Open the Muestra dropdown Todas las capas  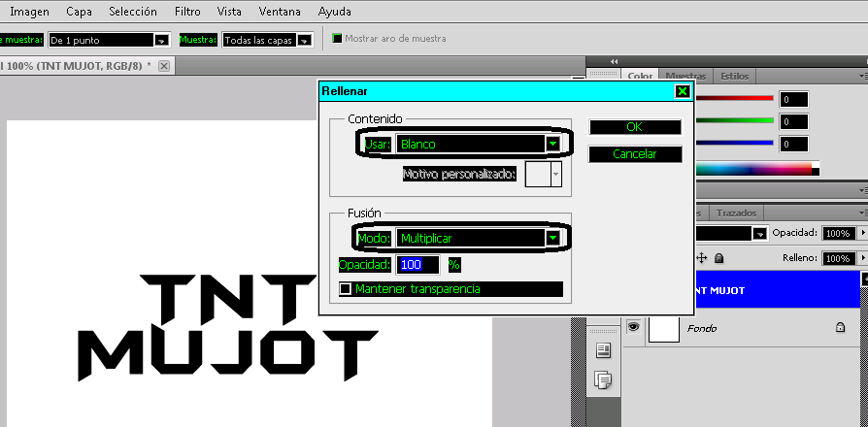pos(305,41)
